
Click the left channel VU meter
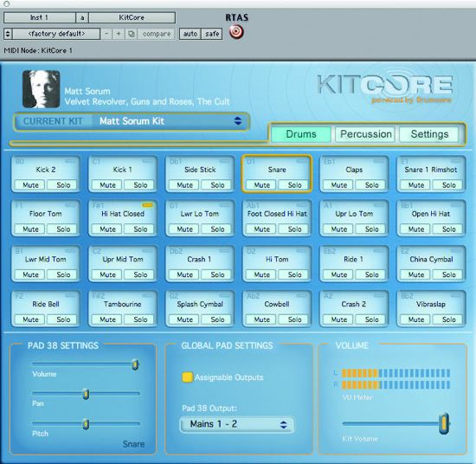click(396, 373)
